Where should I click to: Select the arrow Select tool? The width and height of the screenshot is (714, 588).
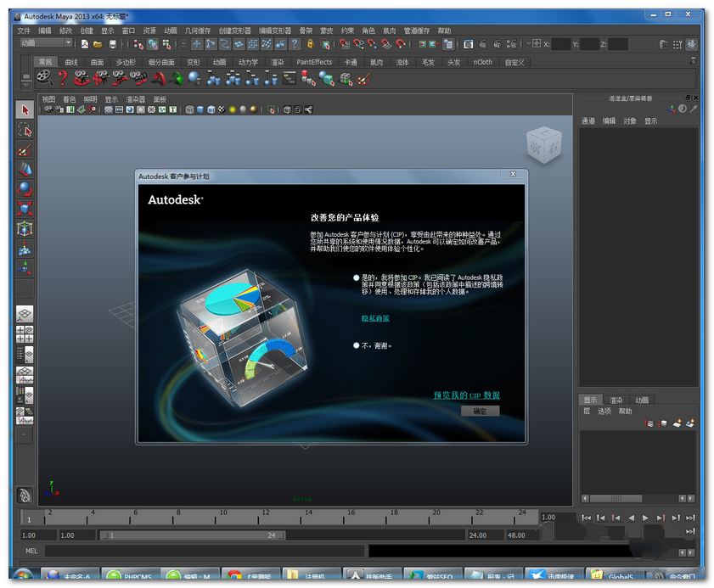pyautogui.click(x=25, y=109)
